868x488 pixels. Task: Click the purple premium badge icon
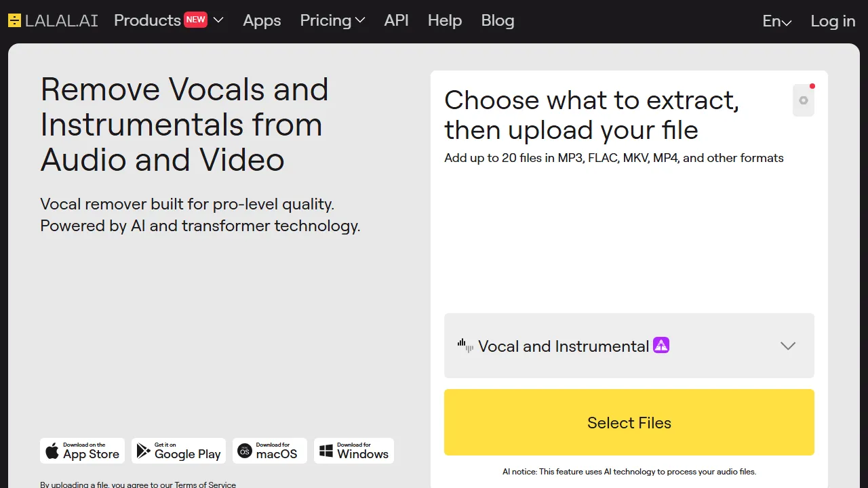click(x=661, y=346)
